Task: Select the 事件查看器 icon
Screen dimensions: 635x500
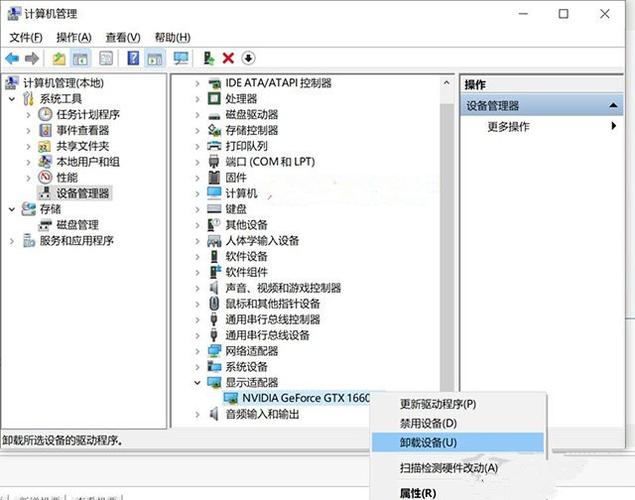Action: (x=45, y=130)
